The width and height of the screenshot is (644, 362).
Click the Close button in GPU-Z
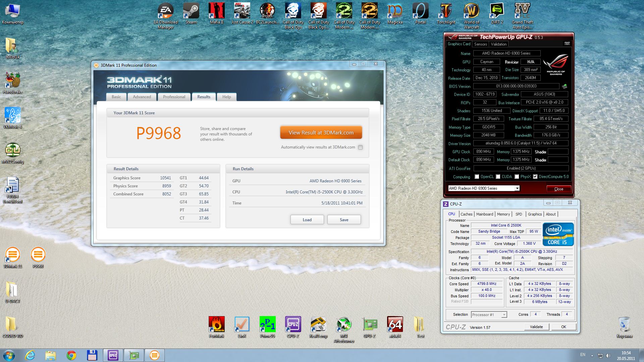tap(559, 189)
